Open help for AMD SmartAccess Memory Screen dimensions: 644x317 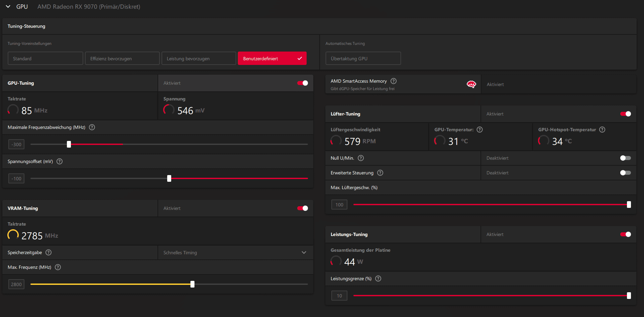pos(394,81)
